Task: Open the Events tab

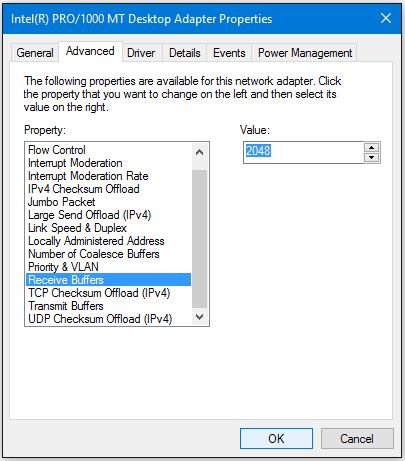Action: pyautogui.click(x=229, y=53)
